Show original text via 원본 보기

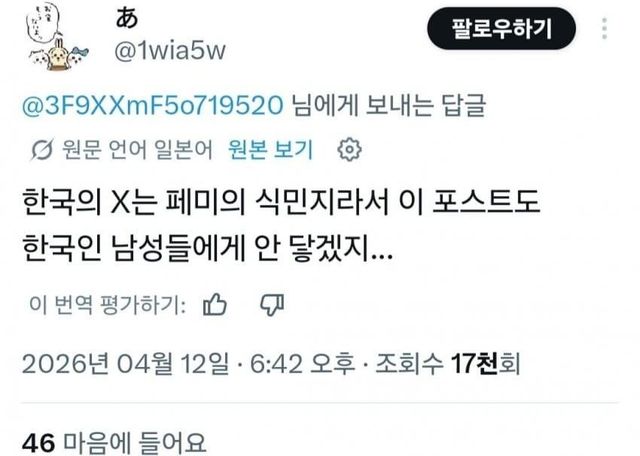pyautogui.click(x=271, y=150)
